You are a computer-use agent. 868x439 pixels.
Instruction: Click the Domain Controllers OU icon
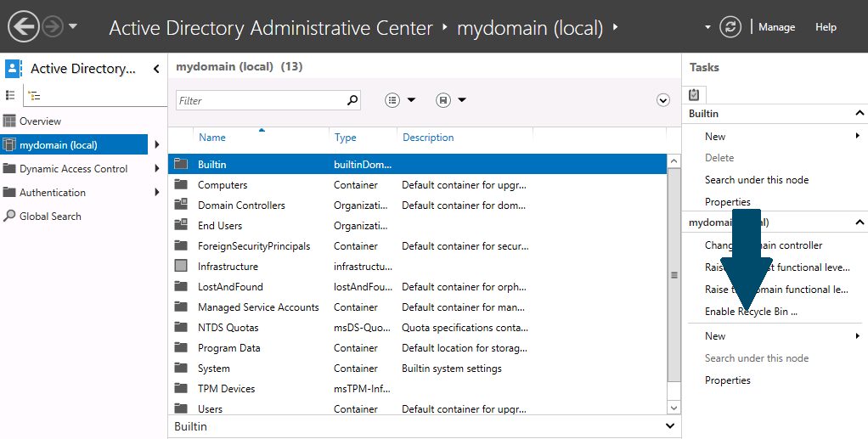181,205
